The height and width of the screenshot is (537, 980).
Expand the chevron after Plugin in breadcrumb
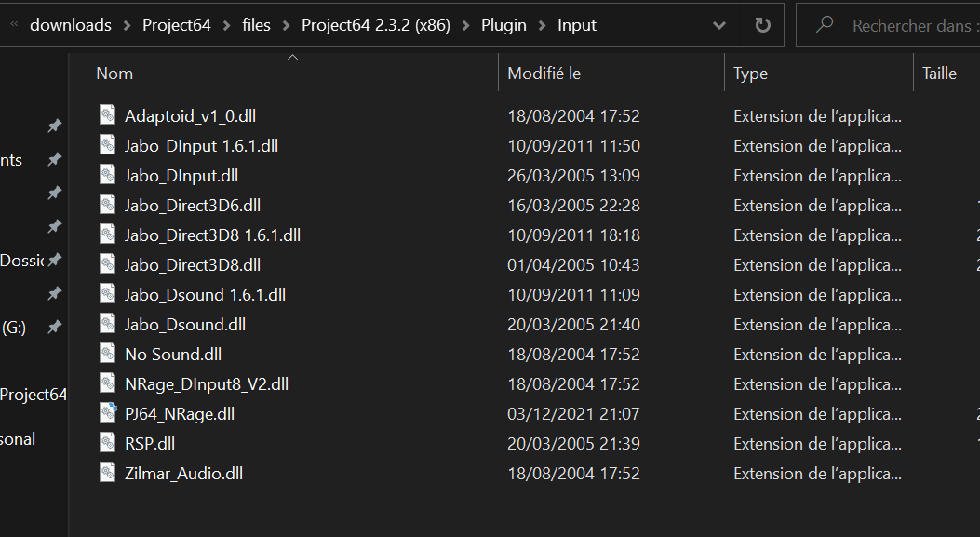542,26
